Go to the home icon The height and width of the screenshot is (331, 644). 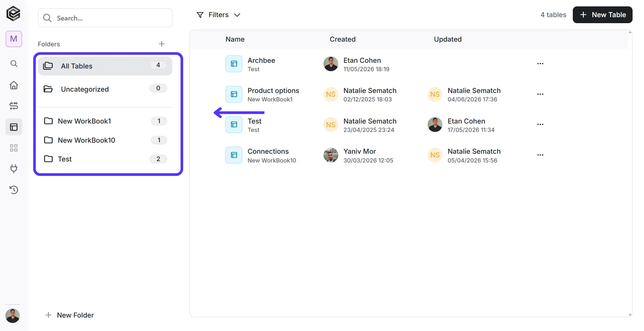(14, 85)
